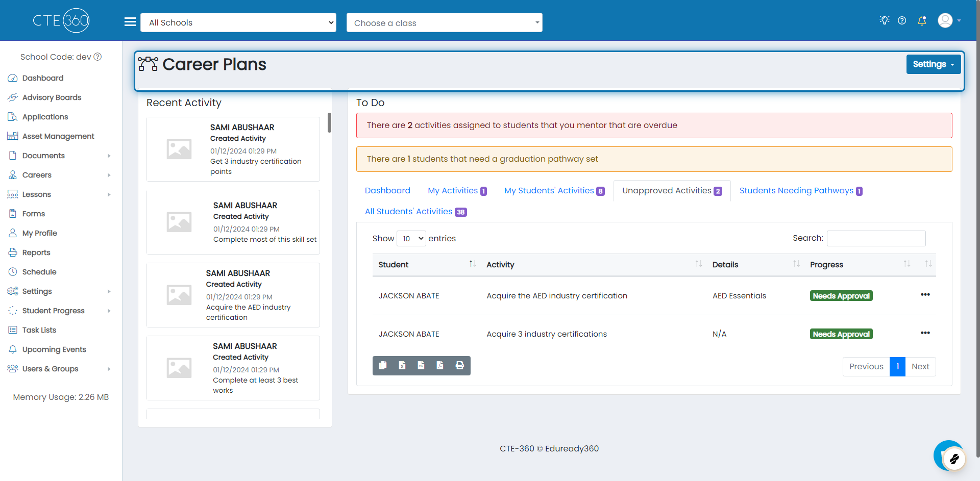Expand the Lessons sidebar menu
Screen dimensions: 980x481
click(61, 194)
